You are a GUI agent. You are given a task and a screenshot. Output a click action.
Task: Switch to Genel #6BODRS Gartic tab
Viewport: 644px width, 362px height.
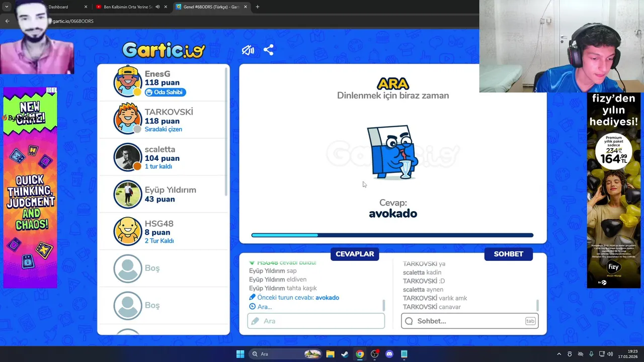[x=211, y=7]
